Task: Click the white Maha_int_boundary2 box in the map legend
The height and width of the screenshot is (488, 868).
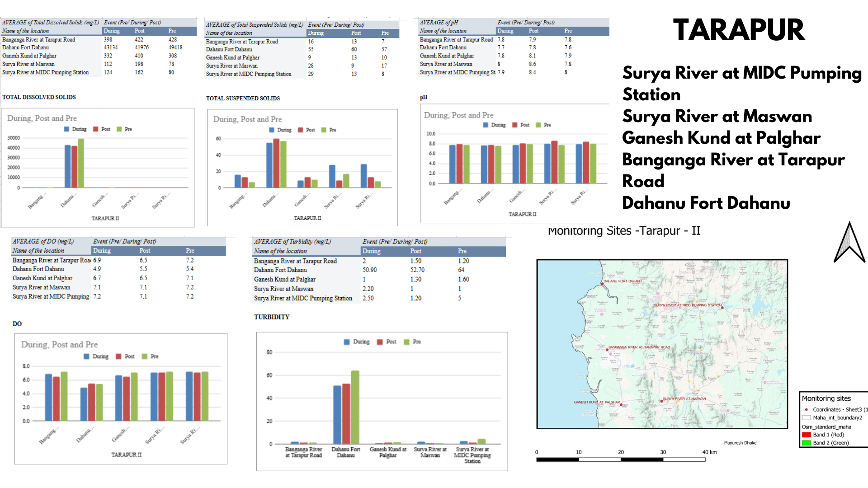Action: [x=807, y=418]
